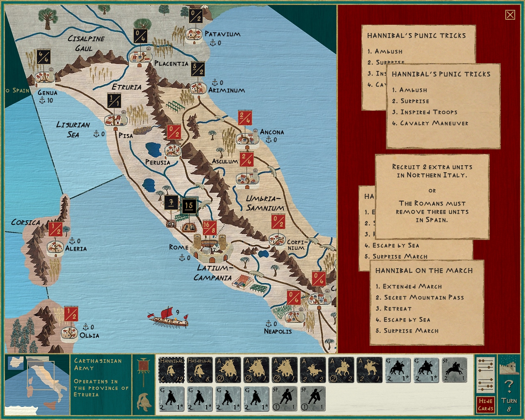
Task: Click the Neapolis banner 0/4
Action: [x=293, y=298]
